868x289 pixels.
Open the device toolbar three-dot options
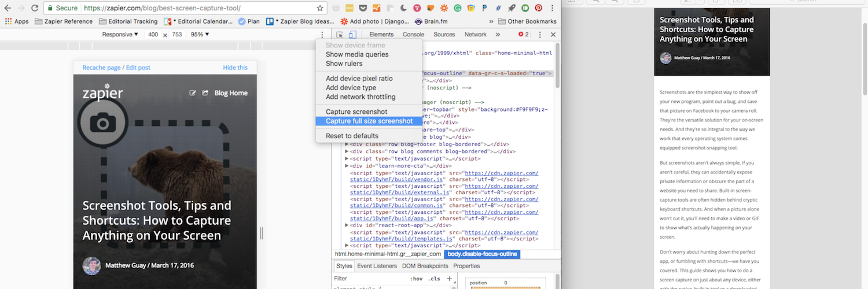pyautogui.click(x=322, y=35)
